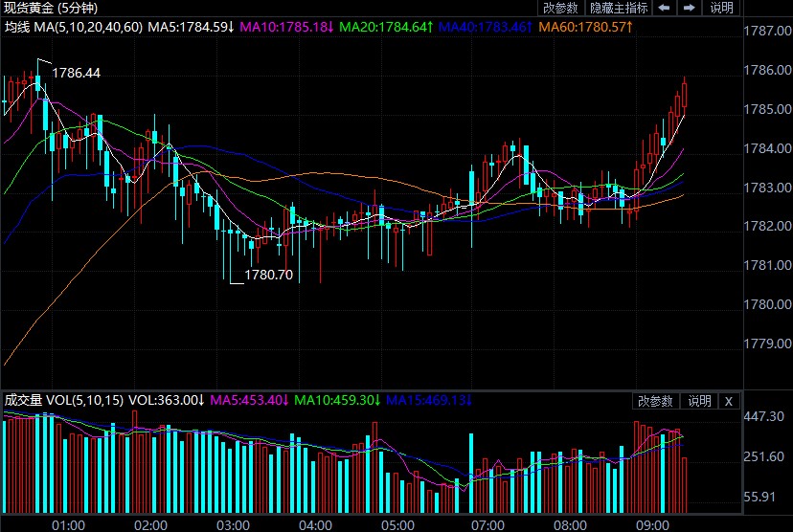Click the 1784.00 price axis label
This screenshot has width=793, height=532.
767,148
